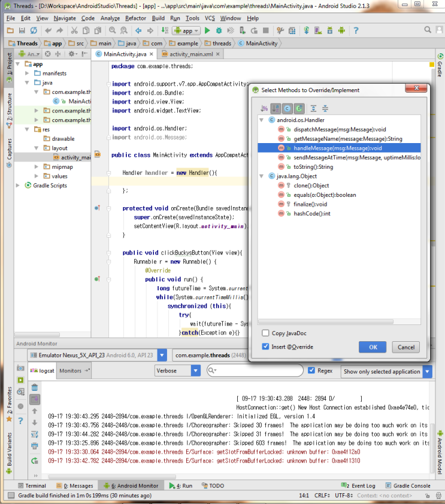Toggle Show Interfaces button in dialog
Screen dimensions: 445x504
coord(299,109)
